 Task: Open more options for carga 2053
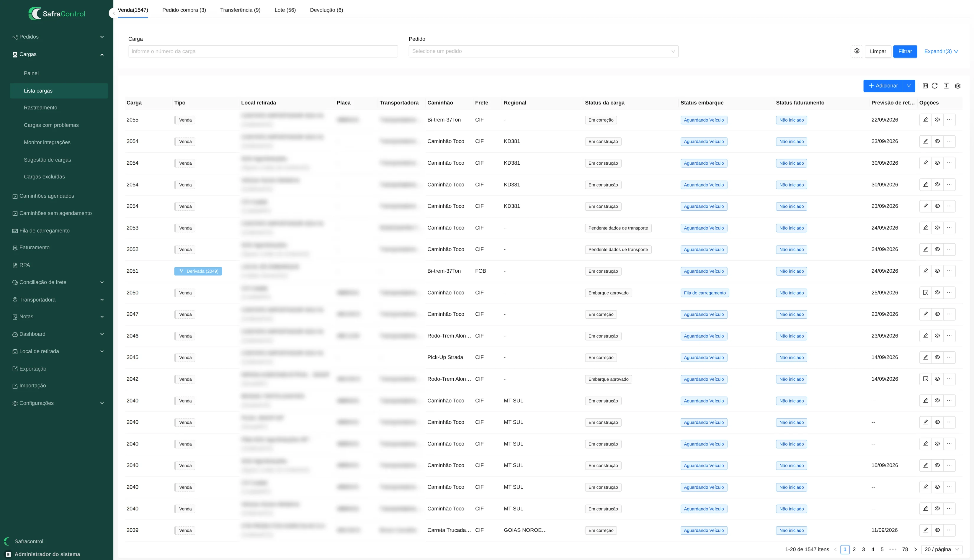click(949, 228)
